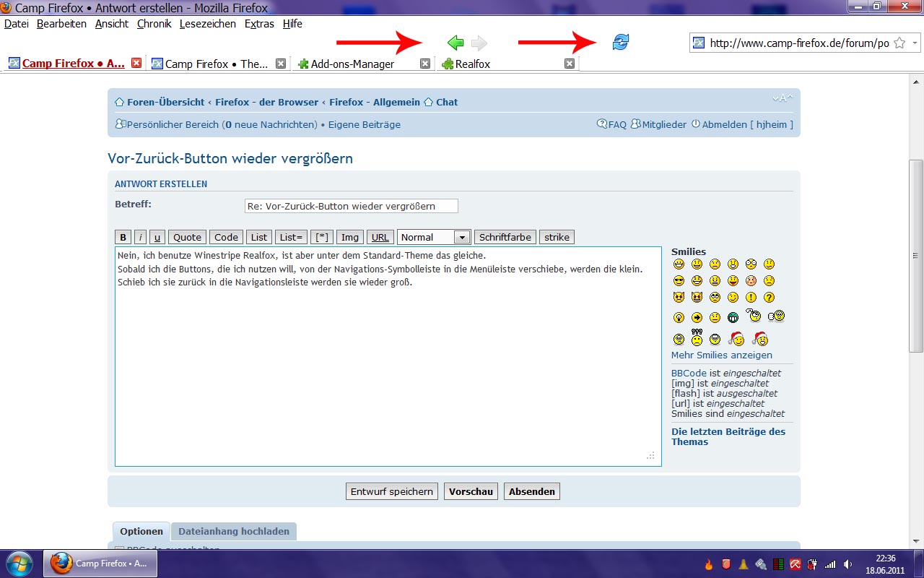Click the greyed-out forward arrow button

(x=479, y=43)
